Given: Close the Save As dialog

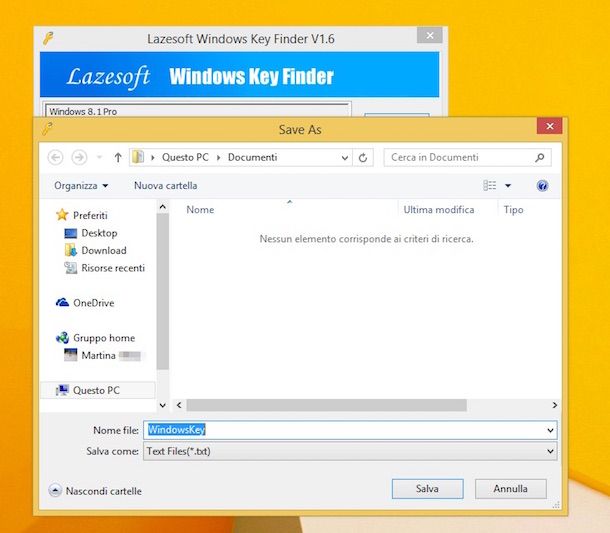Looking at the screenshot, I should (550, 126).
